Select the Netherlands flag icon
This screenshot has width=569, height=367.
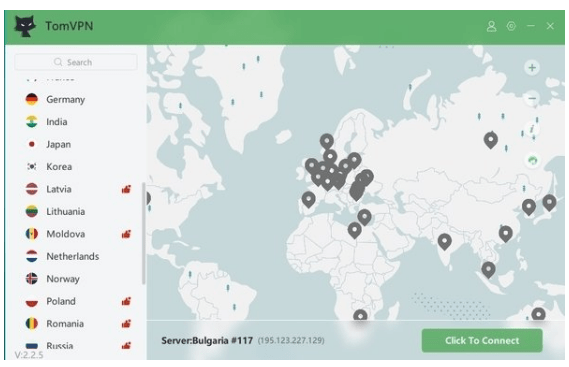click(x=32, y=256)
